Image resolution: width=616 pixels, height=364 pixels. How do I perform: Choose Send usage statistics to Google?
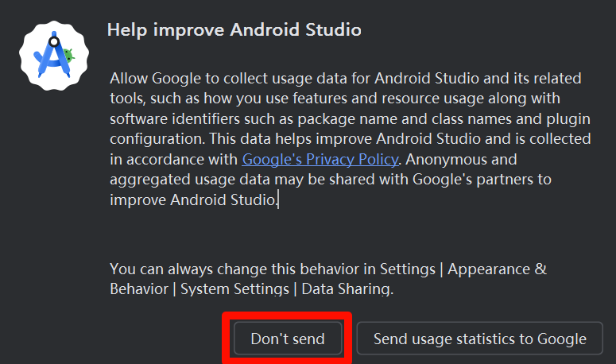479,339
